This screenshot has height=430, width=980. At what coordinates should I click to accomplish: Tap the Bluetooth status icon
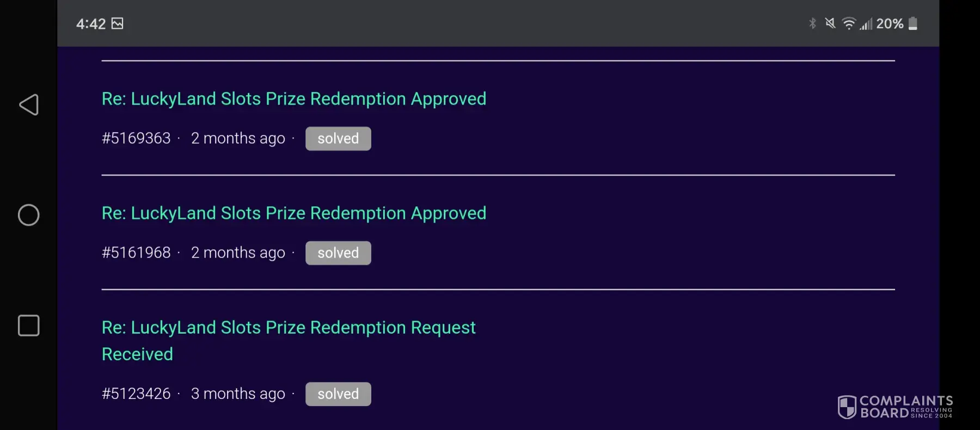812,23
